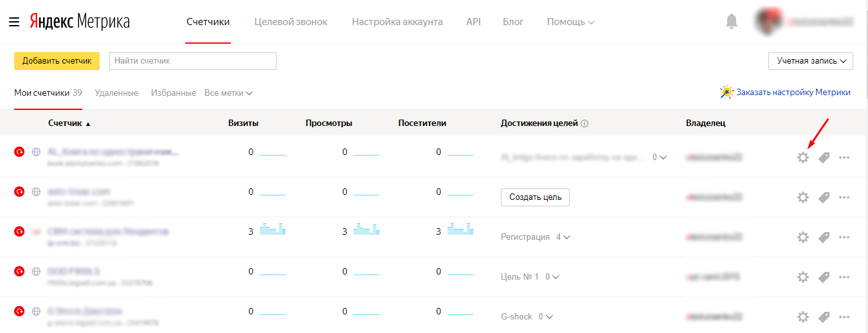868x333 pixels.
Task: Show the Избранные counters
Action: click(x=174, y=93)
